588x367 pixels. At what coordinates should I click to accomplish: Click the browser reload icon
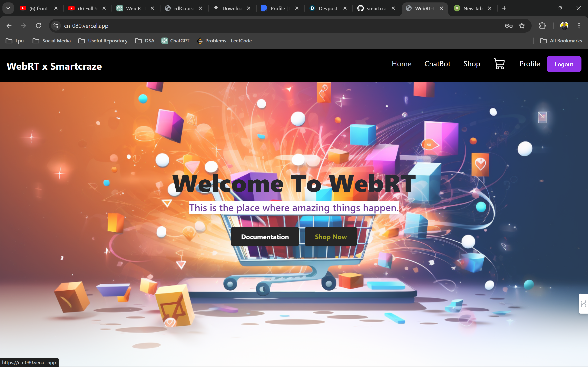(x=38, y=26)
